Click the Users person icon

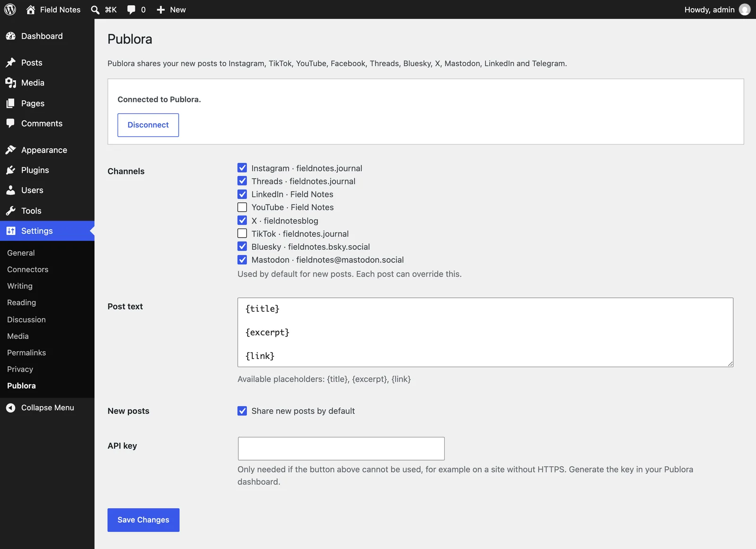(10, 190)
